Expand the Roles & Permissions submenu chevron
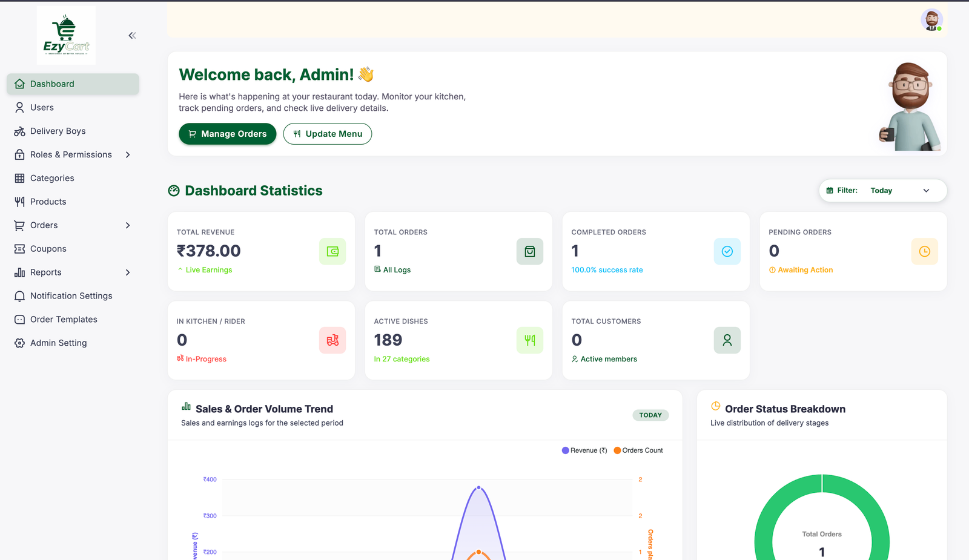Image resolution: width=969 pixels, height=560 pixels. [x=128, y=155]
